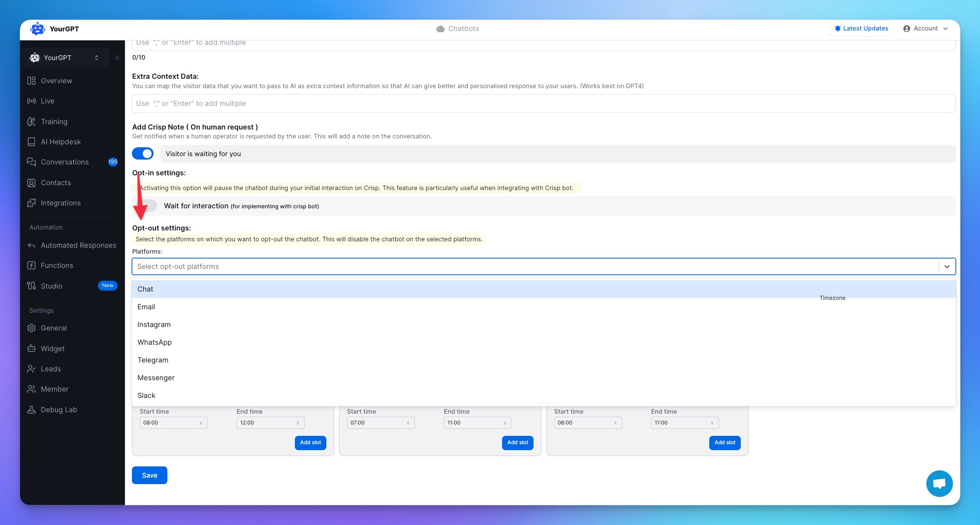Viewport: 980px width, 525px height.
Task: Click the Training sidebar icon
Action: pos(32,122)
